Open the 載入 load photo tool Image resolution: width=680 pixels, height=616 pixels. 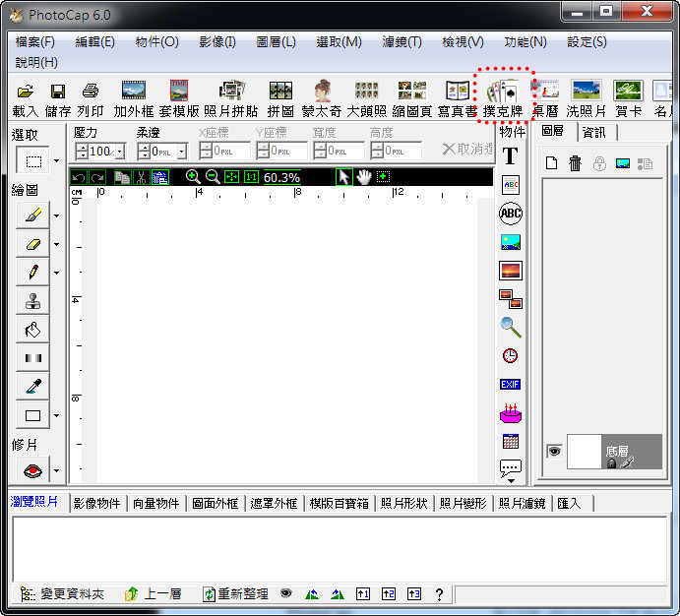click(x=26, y=98)
